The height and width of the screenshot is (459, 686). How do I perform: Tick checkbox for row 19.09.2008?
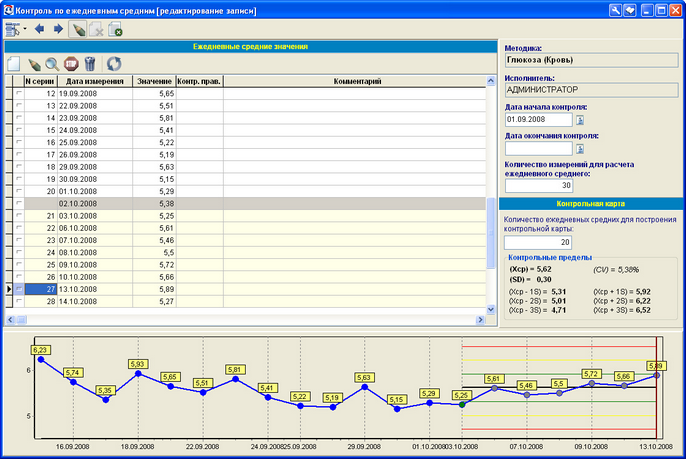tap(18, 93)
